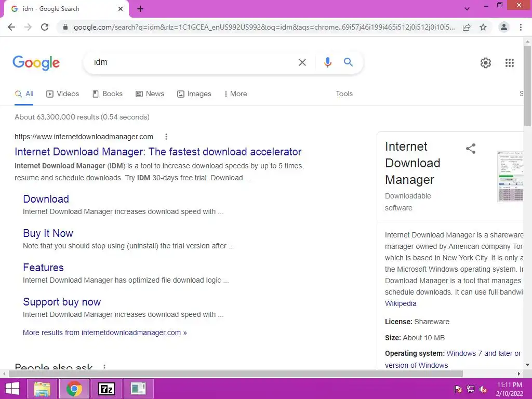The height and width of the screenshot is (399, 532).
Task: Reload the current page
Action: (x=45, y=27)
